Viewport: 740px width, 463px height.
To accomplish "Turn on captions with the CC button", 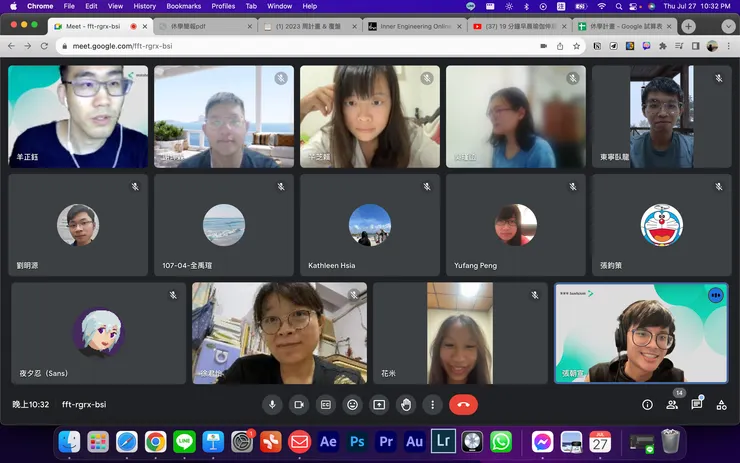I will pyautogui.click(x=326, y=404).
